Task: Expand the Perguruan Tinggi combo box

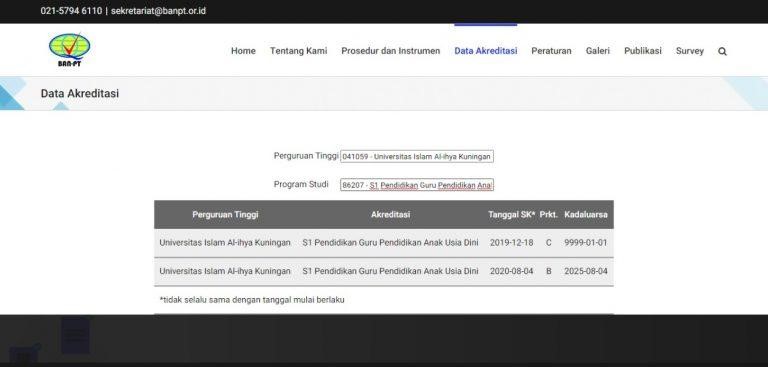Action: click(417, 156)
